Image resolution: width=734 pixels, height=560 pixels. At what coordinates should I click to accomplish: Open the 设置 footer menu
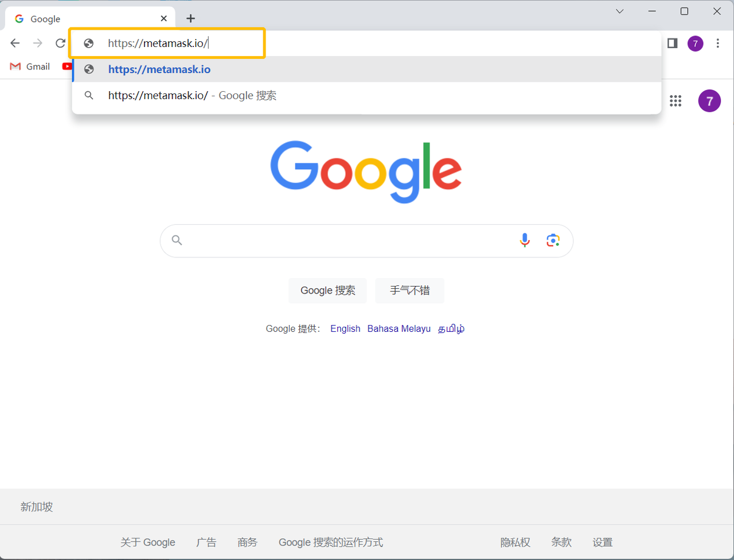click(x=603, y=542)
